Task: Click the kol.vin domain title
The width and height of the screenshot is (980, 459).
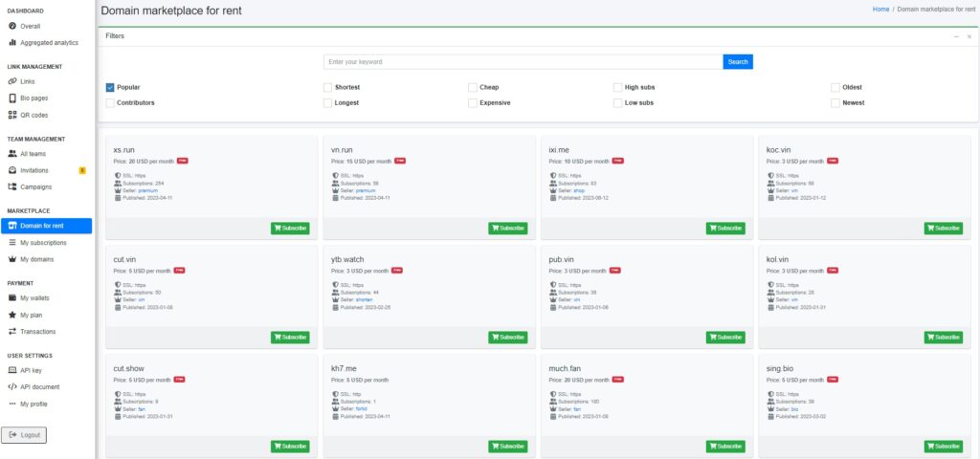Action: [x=777, y=259]
